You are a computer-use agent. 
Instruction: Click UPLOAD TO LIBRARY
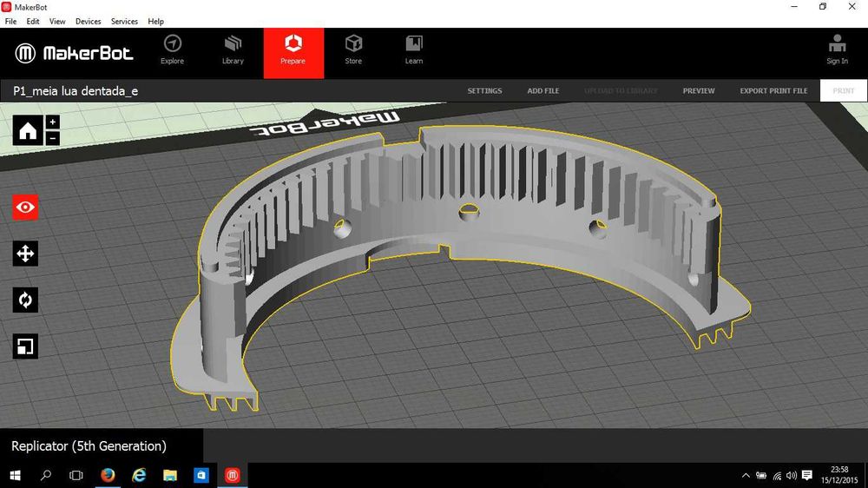[x=621, y=91]
